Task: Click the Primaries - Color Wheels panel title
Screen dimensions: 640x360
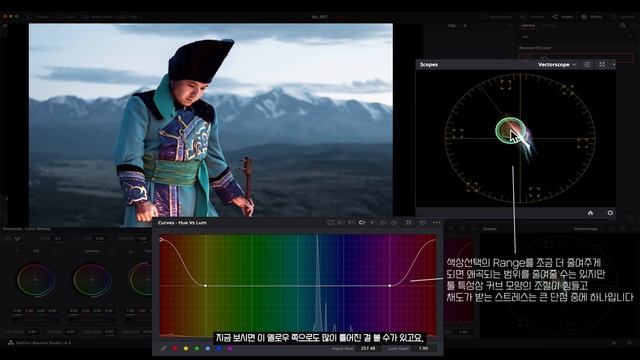Action: point(27,229)
